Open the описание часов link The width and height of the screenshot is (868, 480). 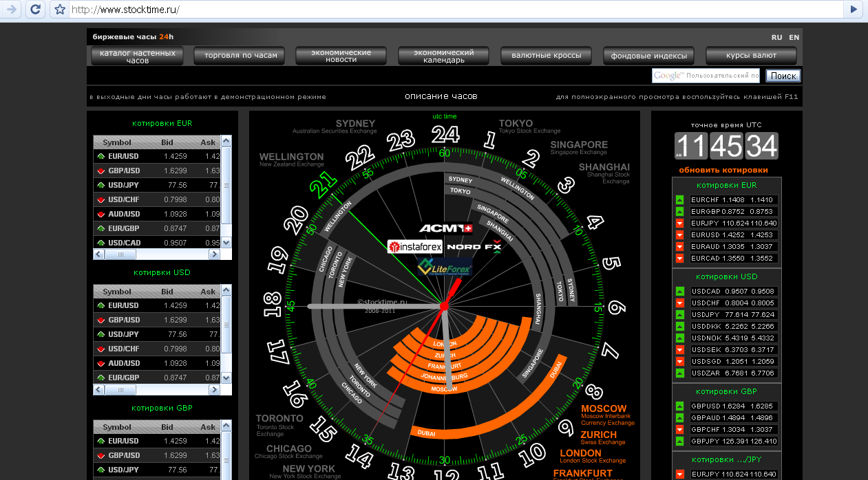click(x=441, y=96)
